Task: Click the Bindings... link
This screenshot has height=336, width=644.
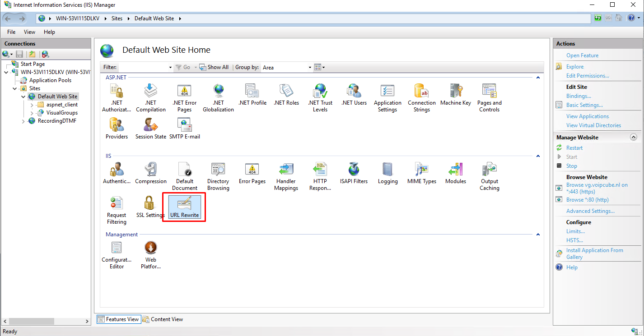Action: [579, 96]
